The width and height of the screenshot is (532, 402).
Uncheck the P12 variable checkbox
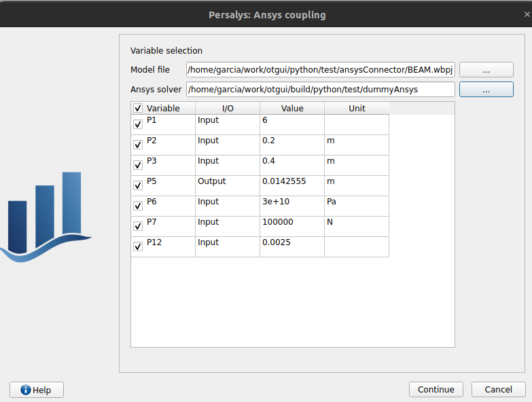click(138, 246)
